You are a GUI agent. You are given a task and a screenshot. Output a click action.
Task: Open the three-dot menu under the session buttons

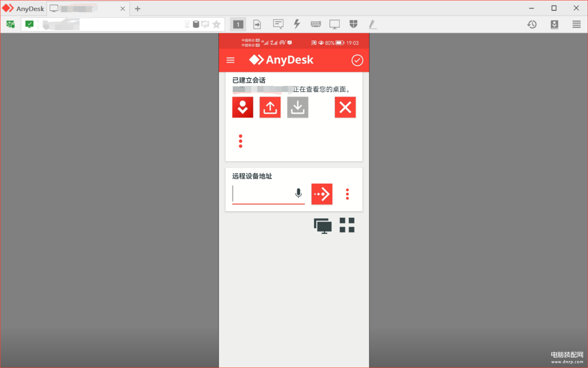[240, 141]
